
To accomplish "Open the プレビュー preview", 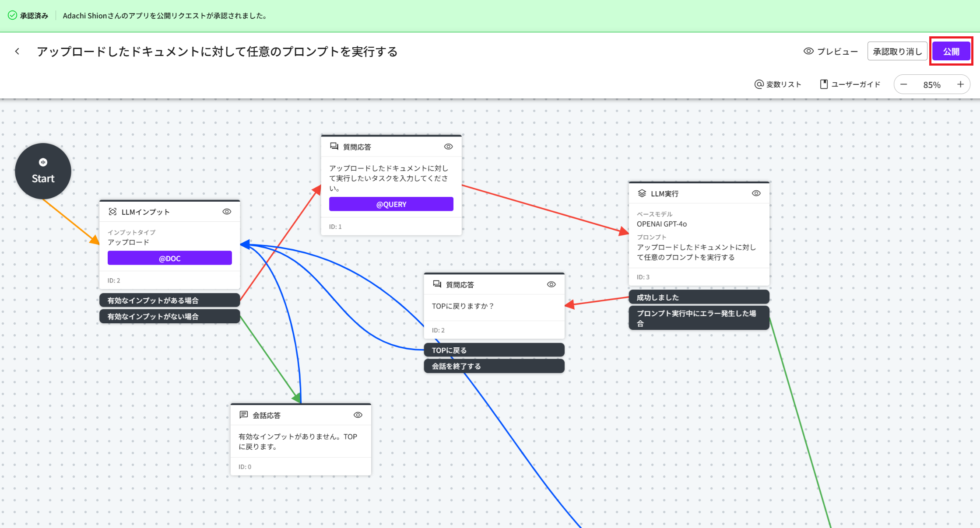I will point(830,52).
